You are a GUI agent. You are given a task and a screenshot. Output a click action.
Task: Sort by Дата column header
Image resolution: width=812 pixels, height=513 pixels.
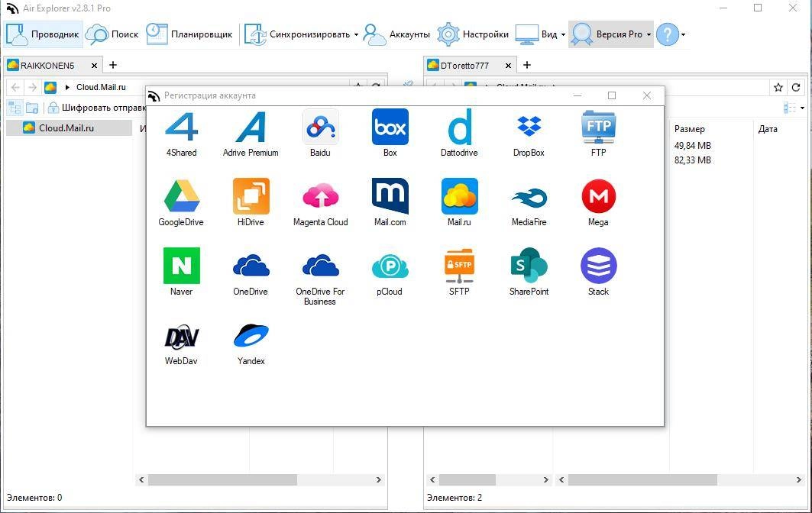pos(768,129)
